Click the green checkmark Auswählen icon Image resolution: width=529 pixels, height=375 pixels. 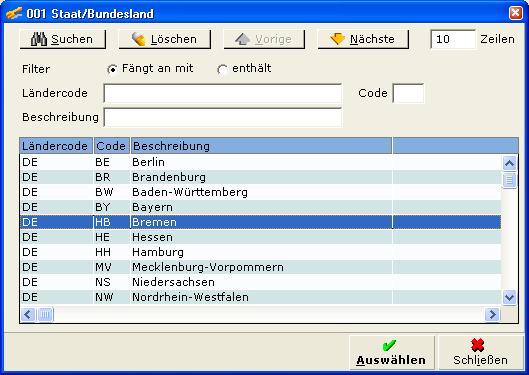(x=389, y=345)
